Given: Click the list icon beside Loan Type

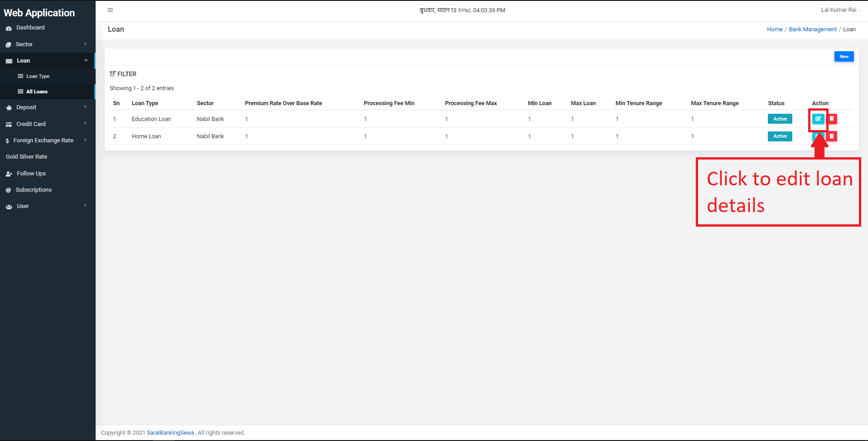Looking at the screenshot, I should 20,76.
